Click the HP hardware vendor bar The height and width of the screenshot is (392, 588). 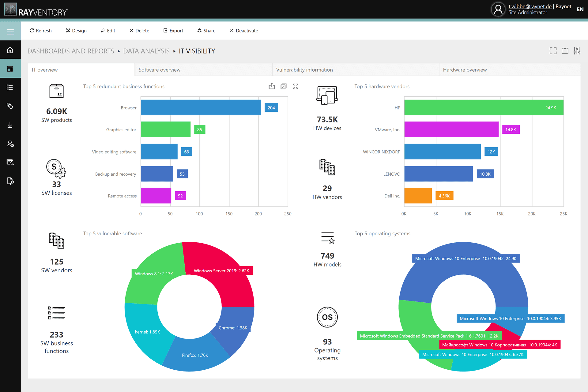[484, 107]
